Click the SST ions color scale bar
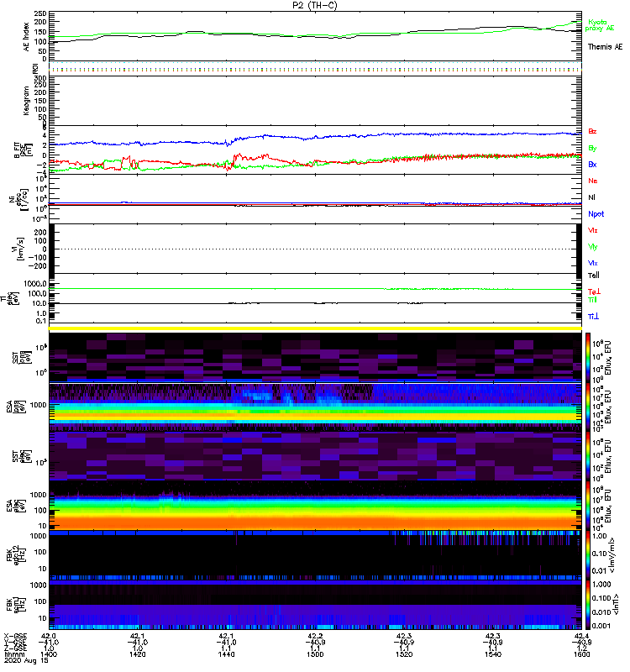This screenshot has height=672, width=630. pos(588,356)
